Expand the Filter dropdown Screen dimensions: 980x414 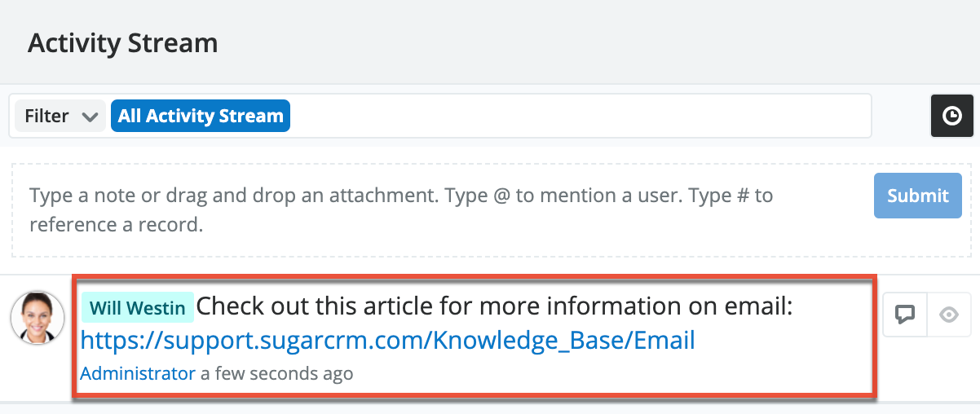pos(59,116)
